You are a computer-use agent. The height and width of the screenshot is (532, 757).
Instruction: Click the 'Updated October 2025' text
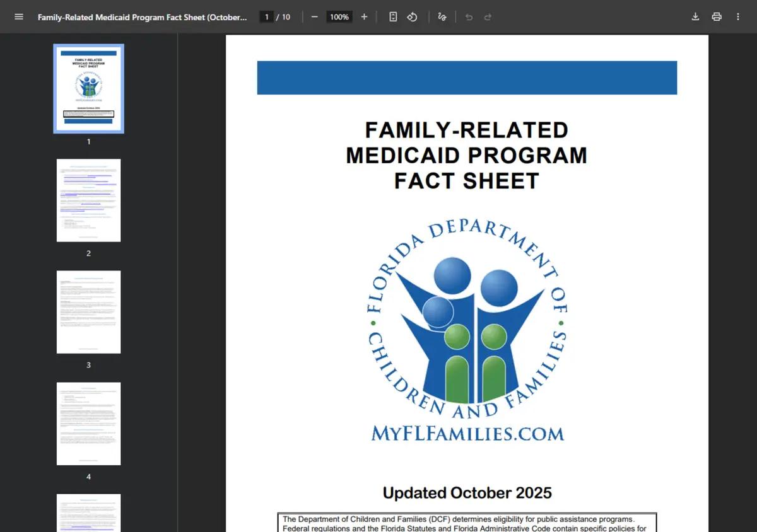467,492
